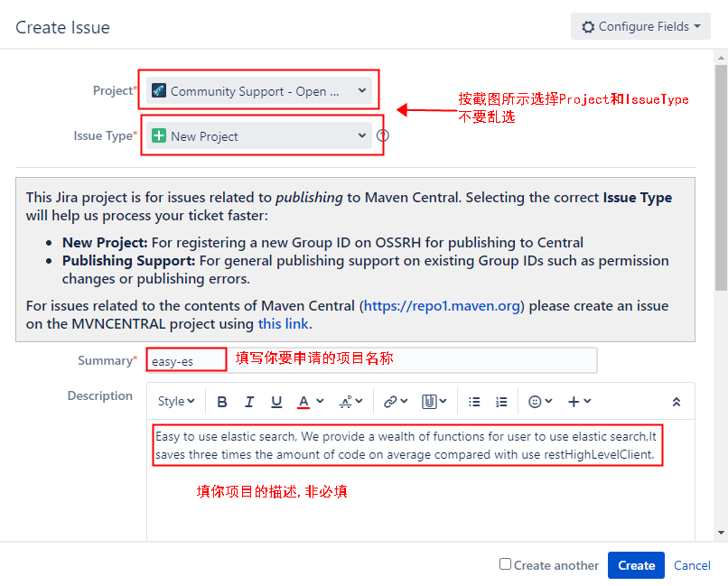
Task: Click the Community Support project rocket icon
Action: [x=159, y=90]
